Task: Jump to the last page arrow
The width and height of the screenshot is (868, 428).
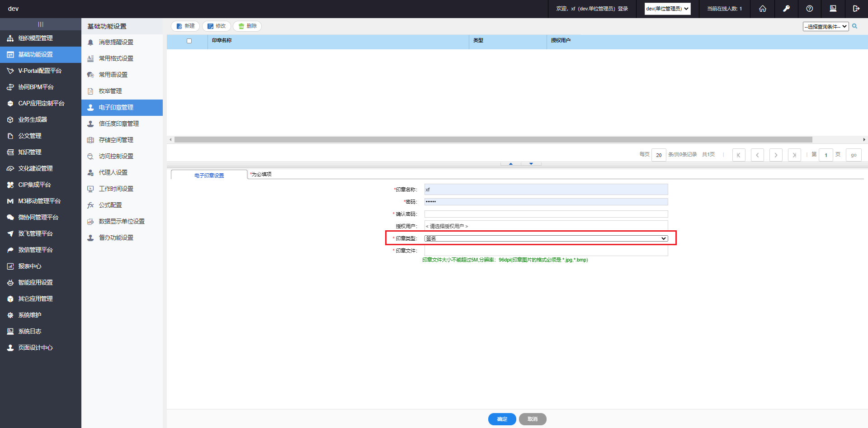Action: click(x=794, y=155)
